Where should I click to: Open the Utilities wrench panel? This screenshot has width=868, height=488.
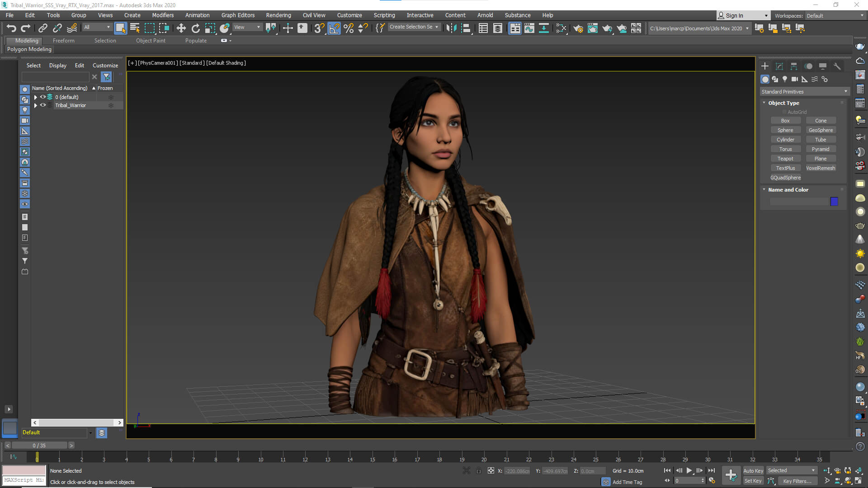(837, 66)
